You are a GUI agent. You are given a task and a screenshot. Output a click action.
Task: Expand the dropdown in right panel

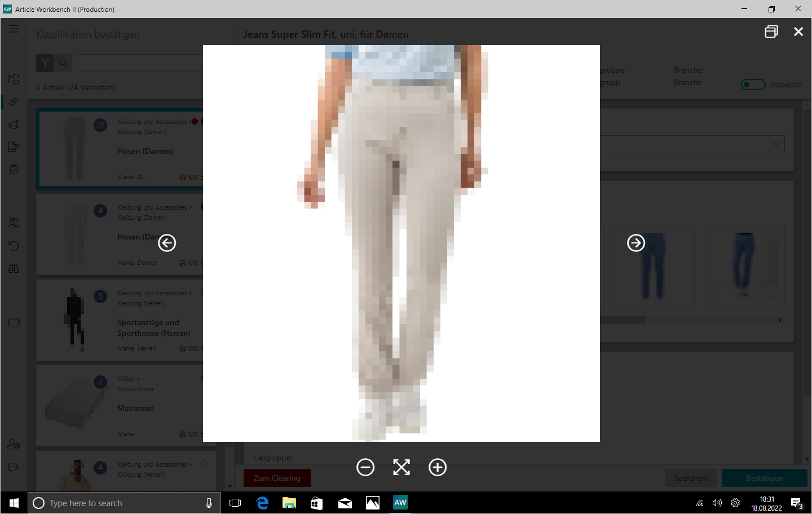[776, 144]
